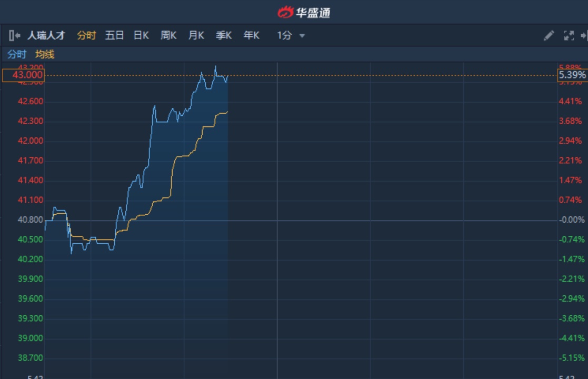The height and width of the screenshot is (379, 588).
Task: Click the fullscreen expand icon
Action: click(x=569, y=36)
